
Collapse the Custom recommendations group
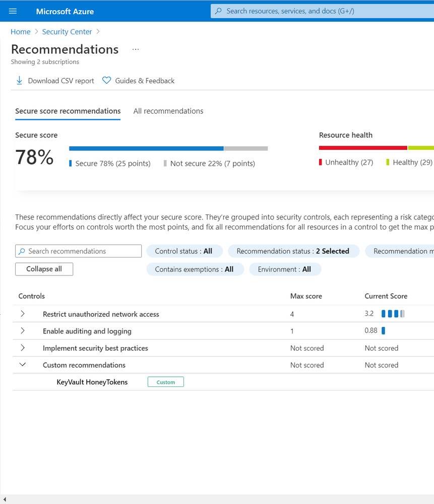coord(23,365)
